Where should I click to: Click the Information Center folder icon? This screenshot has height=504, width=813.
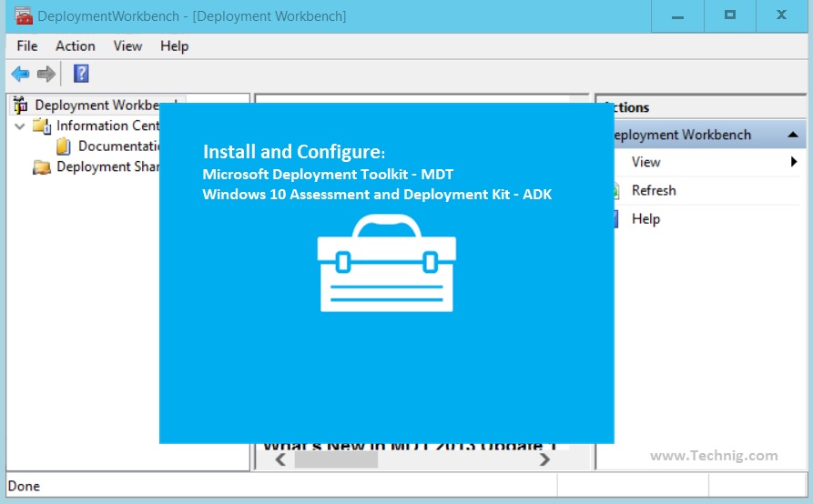pos(42,126)
